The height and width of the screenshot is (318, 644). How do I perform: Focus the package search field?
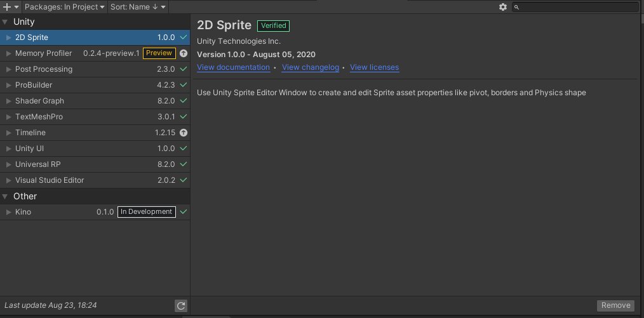(x=578, y=7)
